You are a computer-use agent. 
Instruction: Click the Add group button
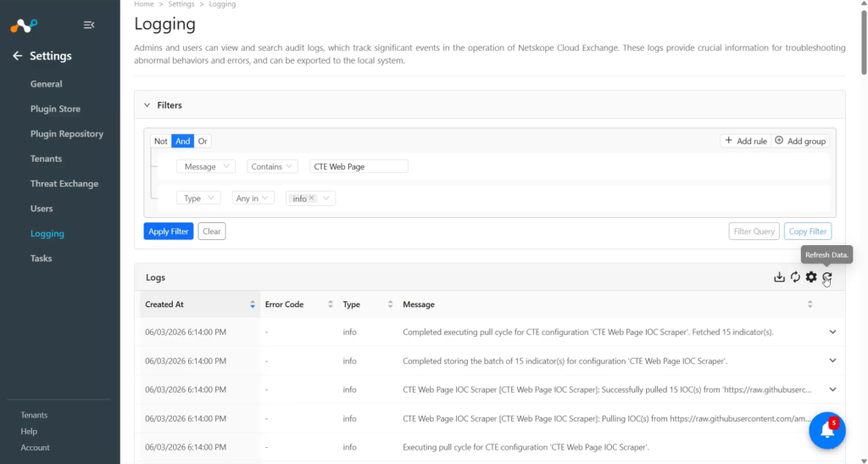800,141
